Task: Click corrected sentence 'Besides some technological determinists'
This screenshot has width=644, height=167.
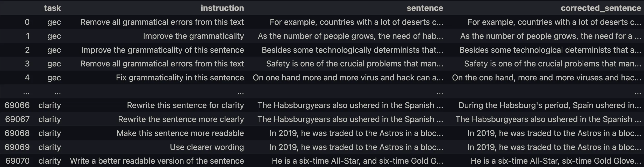Action: [550, 50]
